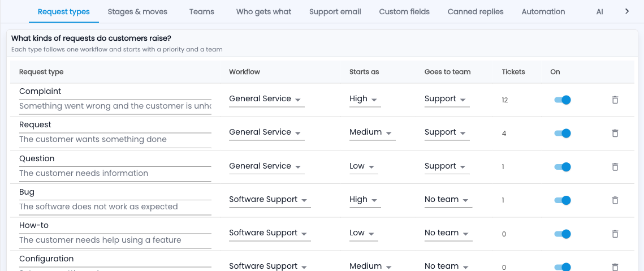Switch to Custom fields tab
The image size is (644, 271).
(x=405, y=12)
